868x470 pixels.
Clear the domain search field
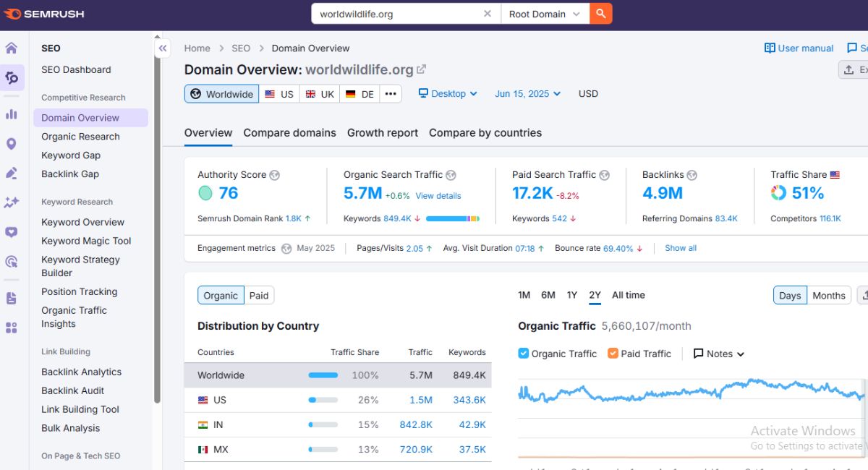coord(488,14)
